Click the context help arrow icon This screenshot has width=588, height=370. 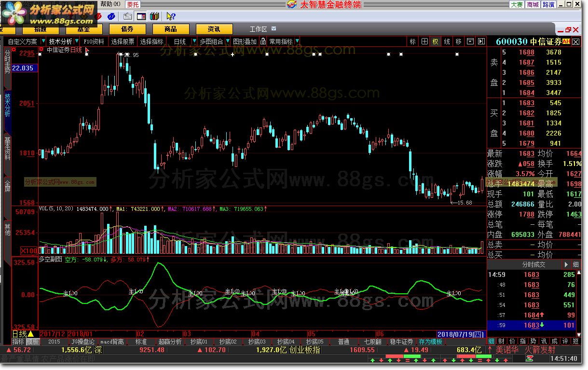[170, 16]
